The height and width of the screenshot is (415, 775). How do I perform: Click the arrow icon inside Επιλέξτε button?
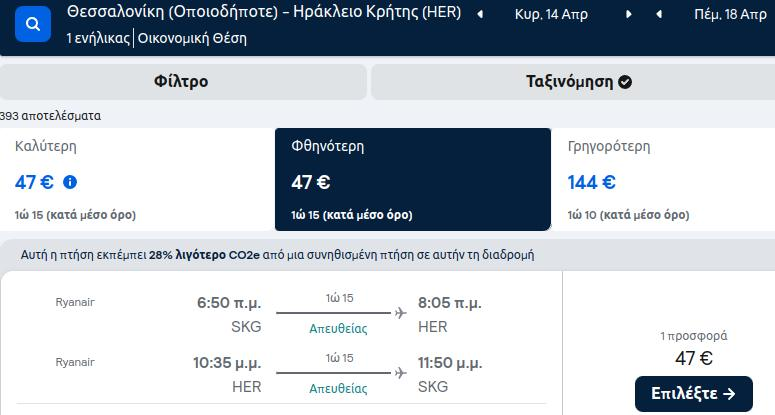point(729,394)
